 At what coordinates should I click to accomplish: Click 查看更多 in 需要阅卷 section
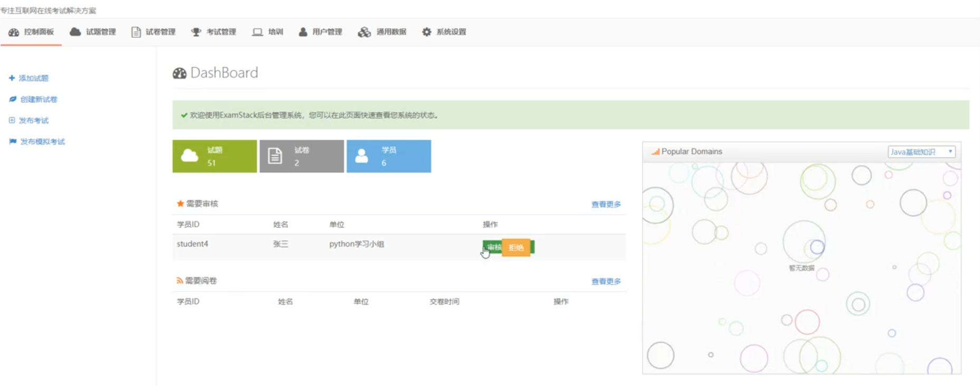pyautogui.click(x=606, y=281)
